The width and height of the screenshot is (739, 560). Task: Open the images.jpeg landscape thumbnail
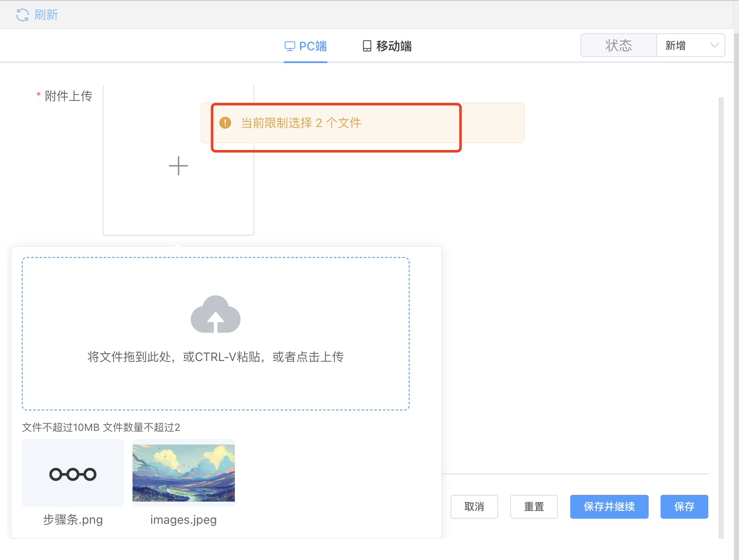click(184, 473)
